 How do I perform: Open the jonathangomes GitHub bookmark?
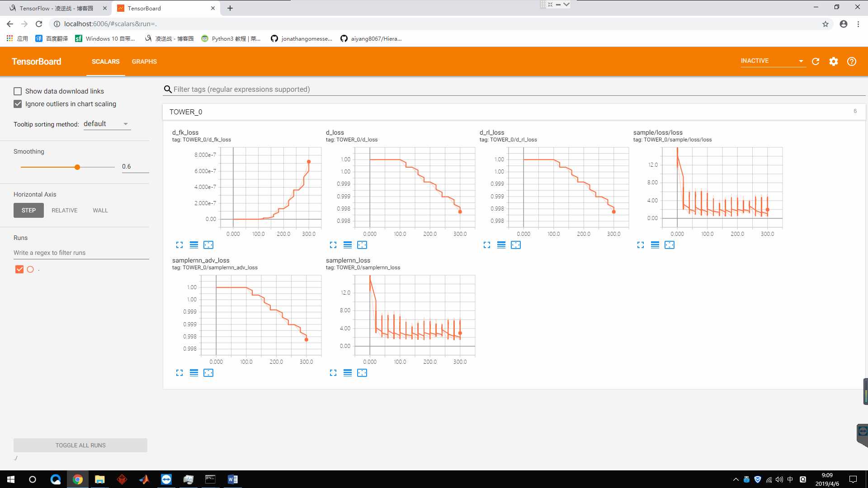pyautogui.click(x=302, y=38)
